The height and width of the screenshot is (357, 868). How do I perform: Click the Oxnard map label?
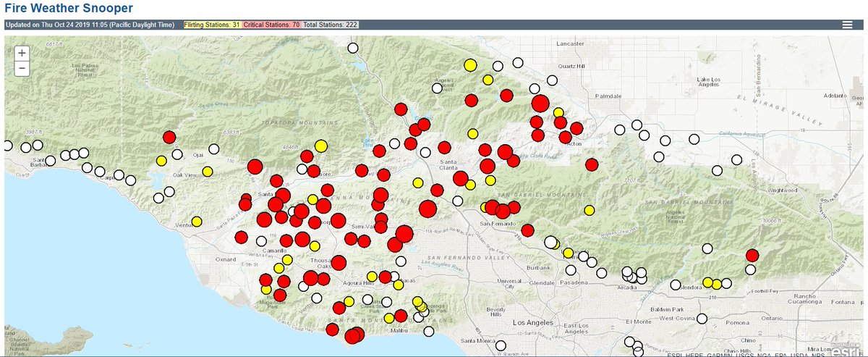click(x=226, y=258)
